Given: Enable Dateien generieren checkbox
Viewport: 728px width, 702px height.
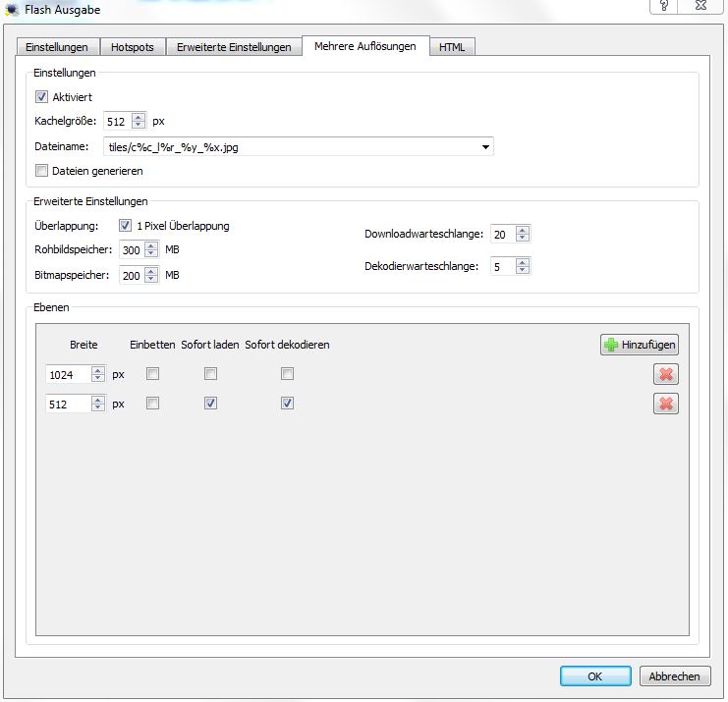Looking at the screenshot, I should 41,171.
